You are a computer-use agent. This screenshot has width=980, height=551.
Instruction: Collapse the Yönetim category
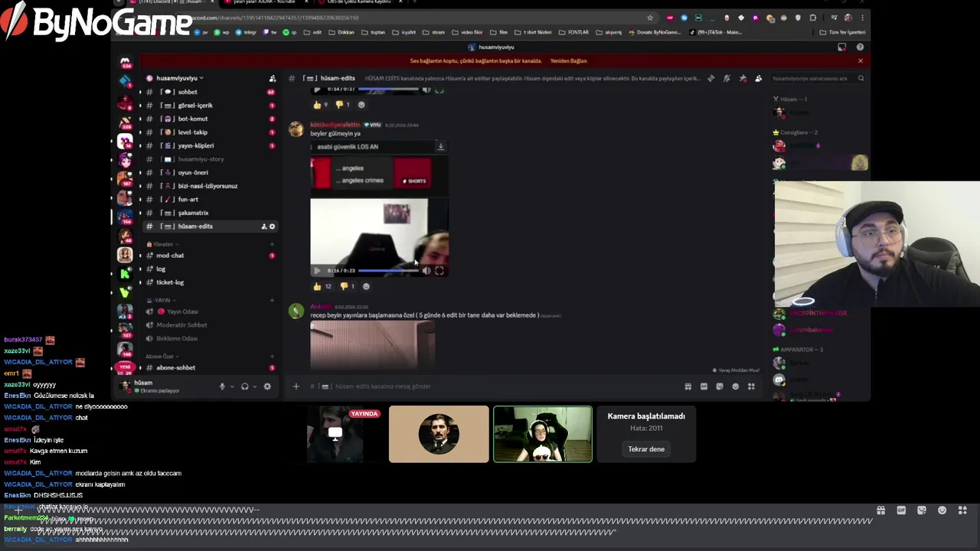point(162,244)
